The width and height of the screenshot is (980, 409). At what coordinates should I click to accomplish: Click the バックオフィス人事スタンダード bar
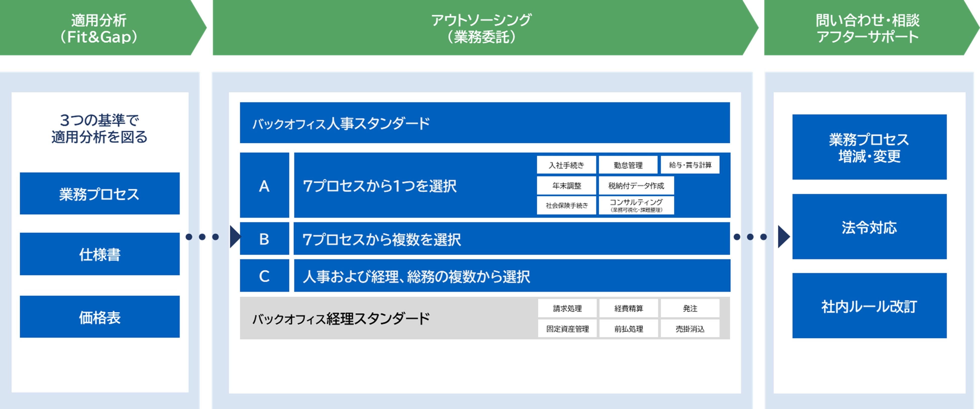tap(484, 123)
